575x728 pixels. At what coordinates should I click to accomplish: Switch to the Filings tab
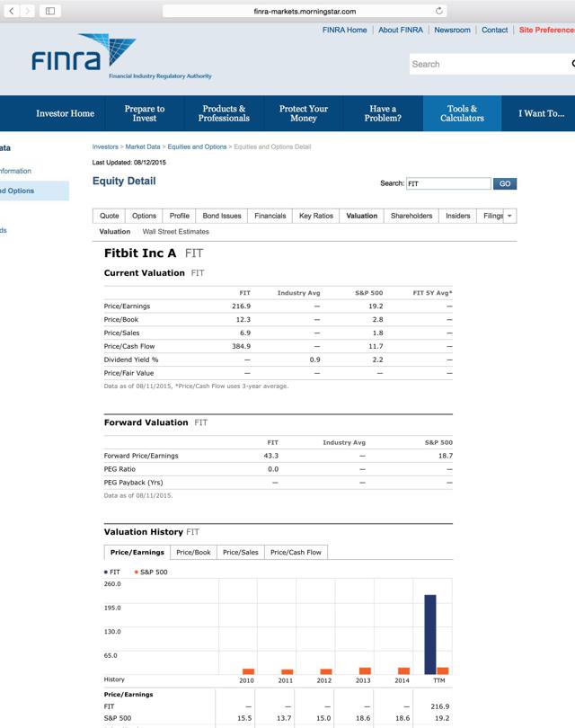click(492, 216)
